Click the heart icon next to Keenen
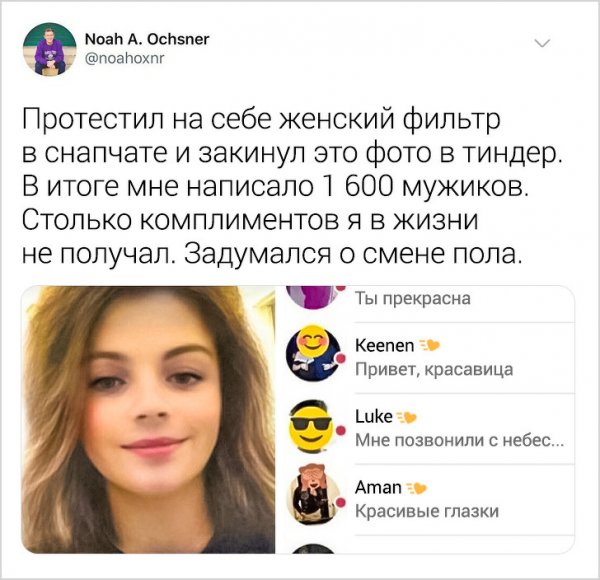The height and width of the screenshot is (580, 600). pos(430,345)
